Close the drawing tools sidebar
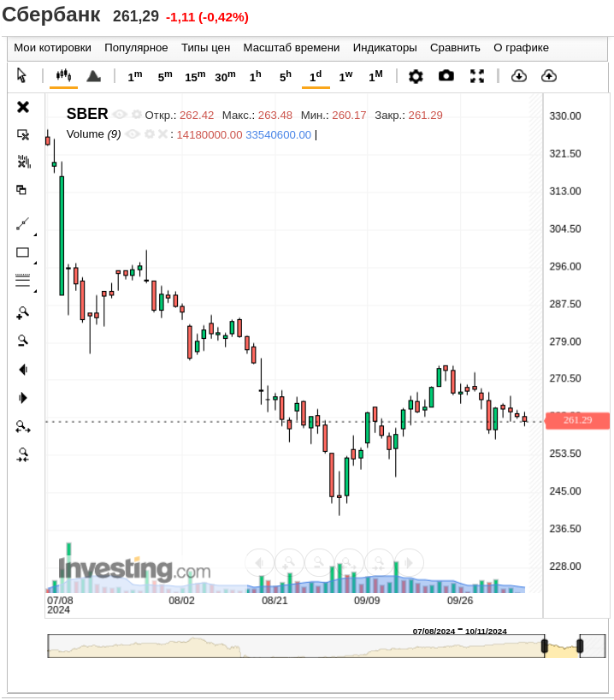The height and width of the screenshot is (700, 614). click(23, 107)
